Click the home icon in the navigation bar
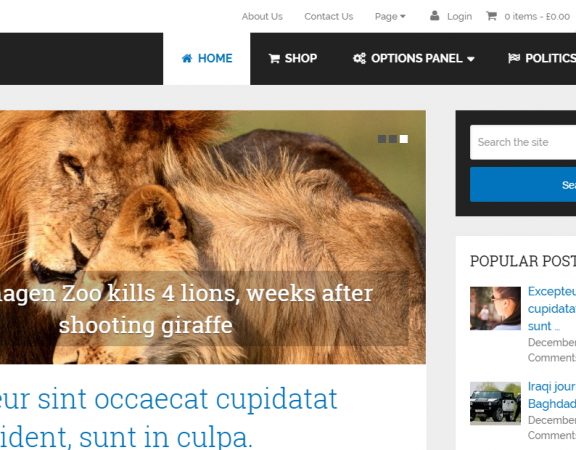Image resolution: width=576 pixels, height=450 pixels. point(187,58)
